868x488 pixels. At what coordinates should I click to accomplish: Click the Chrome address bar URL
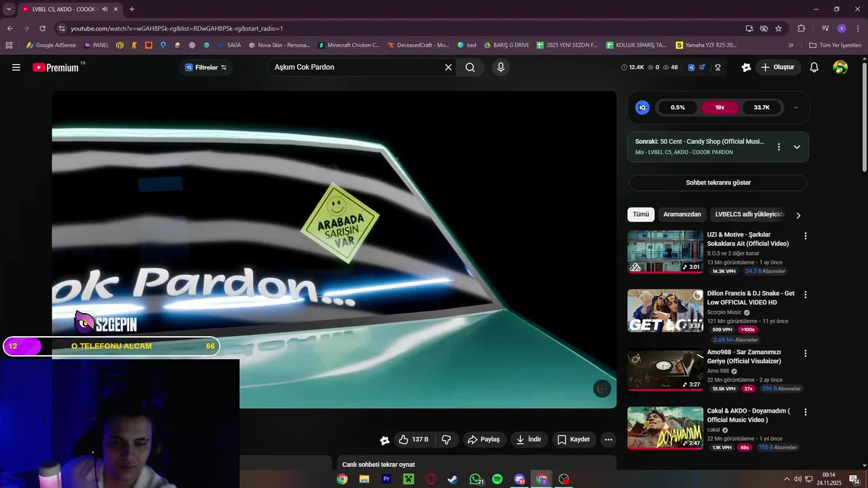[176, 28]
